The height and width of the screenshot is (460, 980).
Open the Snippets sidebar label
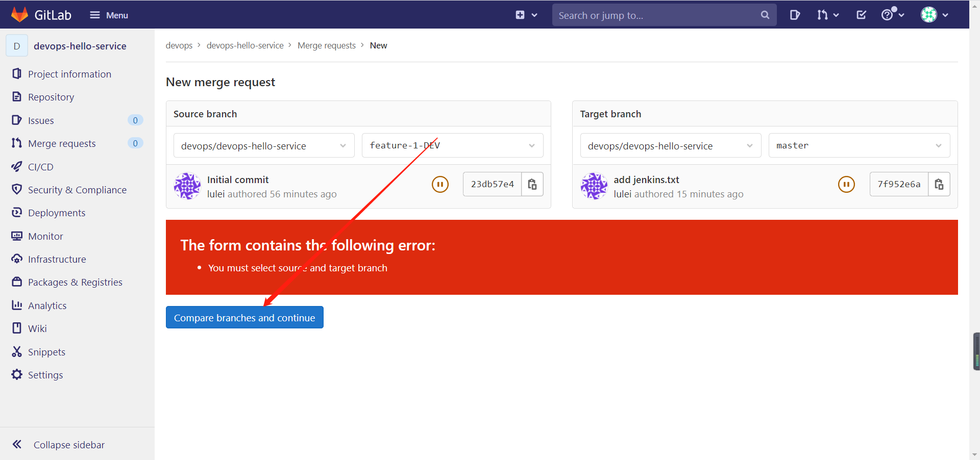tap(46, 352)
